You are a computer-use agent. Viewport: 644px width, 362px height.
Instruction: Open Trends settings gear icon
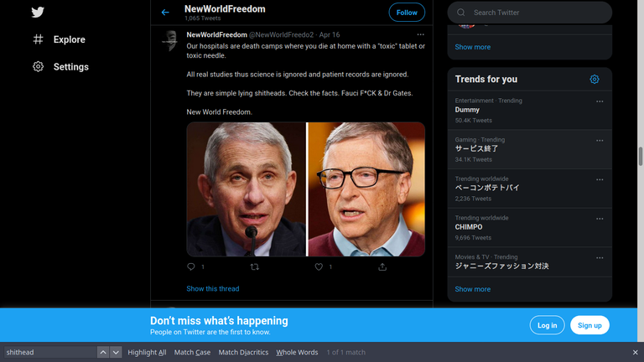pos(595,80)
